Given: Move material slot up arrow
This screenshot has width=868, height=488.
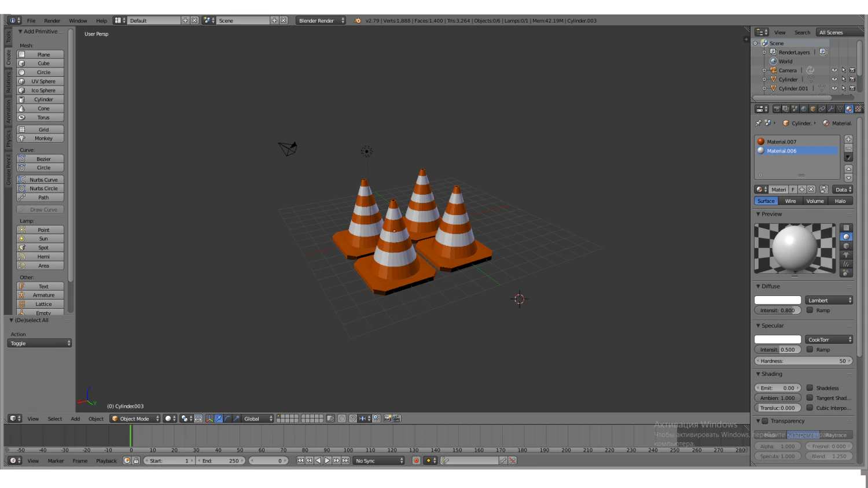Looking at the screenshot, I should (848, 169).
